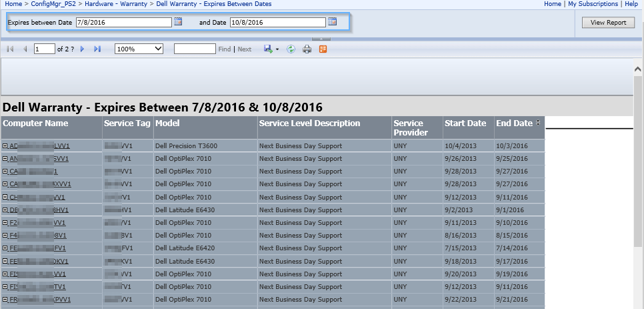Open Help link

point(631,4)
